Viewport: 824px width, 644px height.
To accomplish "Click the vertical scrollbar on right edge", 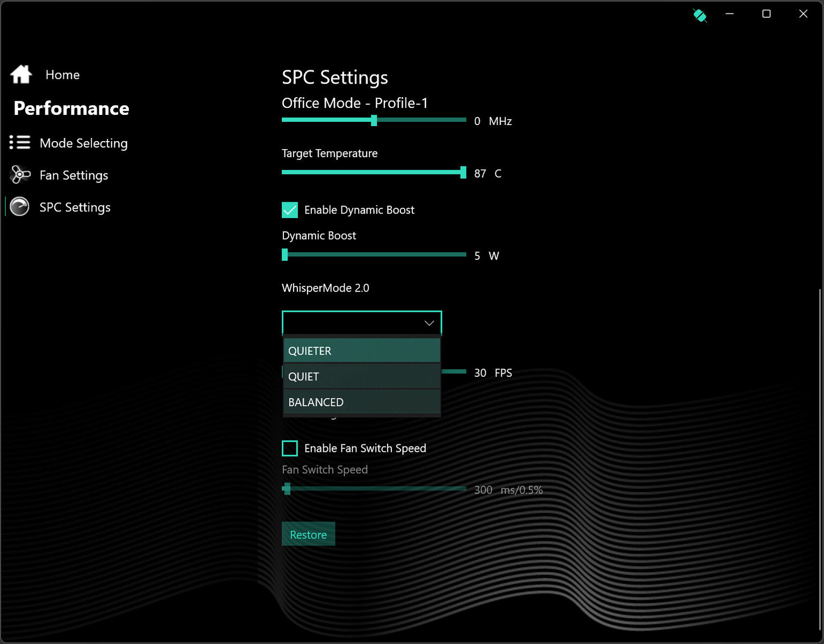I will coord(820,460).
